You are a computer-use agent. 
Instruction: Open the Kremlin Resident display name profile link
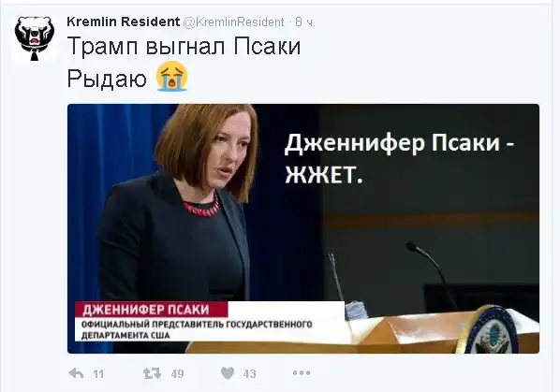[124, 22]
